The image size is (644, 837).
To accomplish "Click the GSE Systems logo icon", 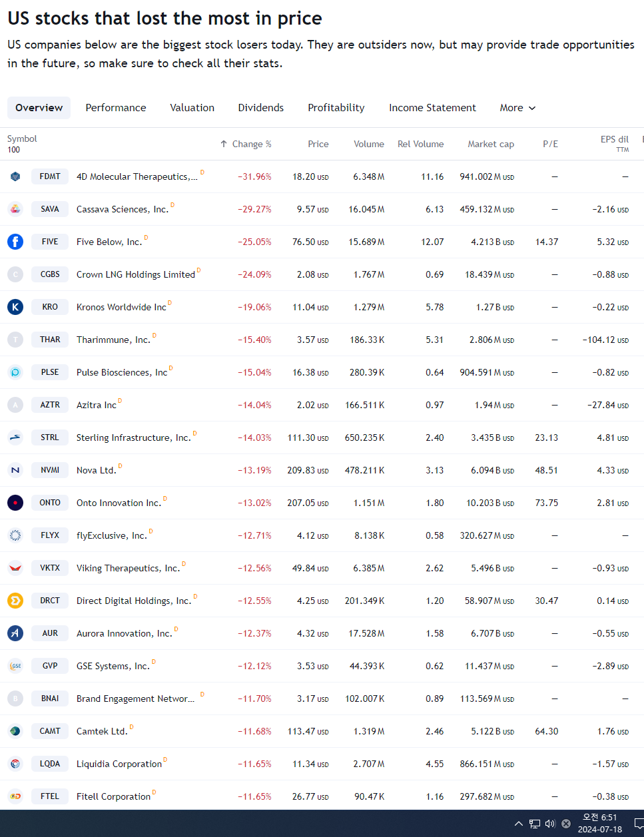I will tap(15, 666).
